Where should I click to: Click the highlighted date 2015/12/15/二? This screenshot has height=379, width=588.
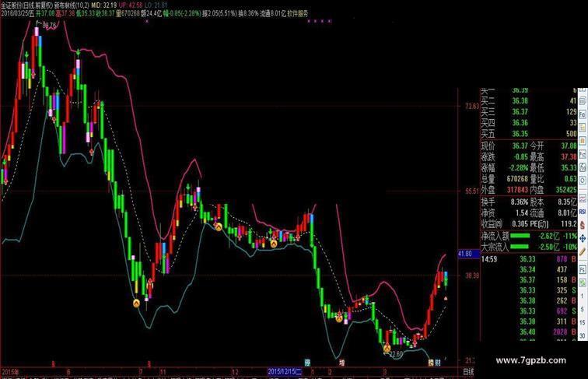(x=285, y=372)
